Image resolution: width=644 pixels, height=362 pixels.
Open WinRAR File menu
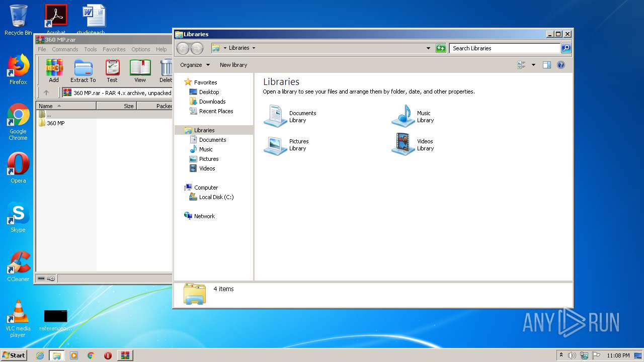[x=42, y=49]
